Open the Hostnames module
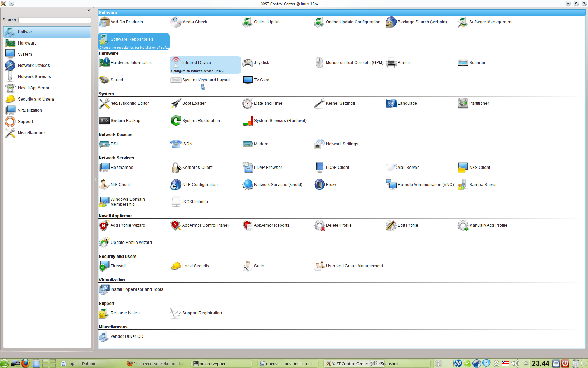Viewport: 588px width, 368px height. 116,168
